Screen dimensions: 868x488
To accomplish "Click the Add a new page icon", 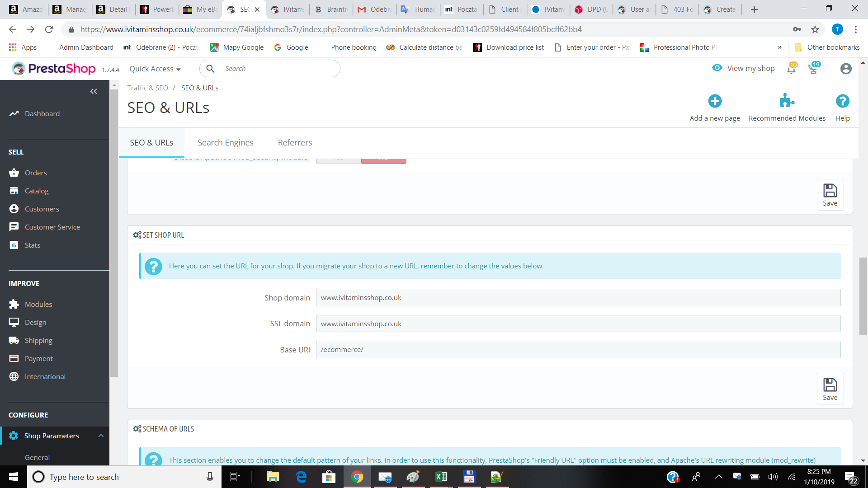I will [x=715, y=101].
